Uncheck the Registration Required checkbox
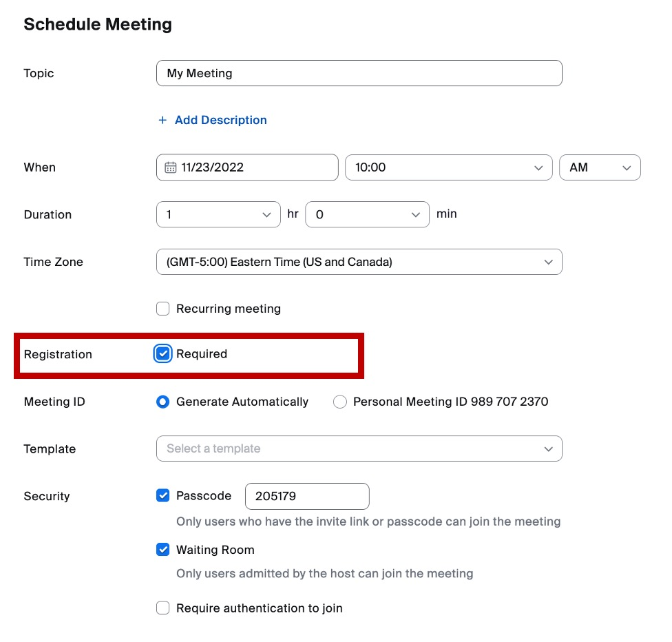The image size is (672, 642). pos(162,354)
